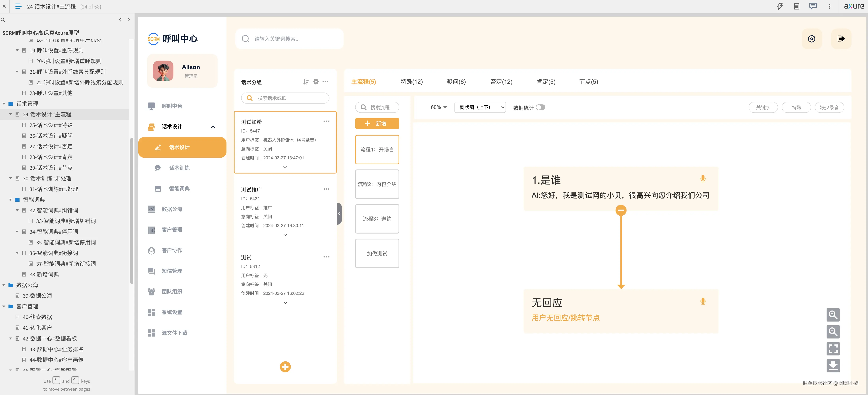This screenshot has height=395, width=868.
Task: Select 流程2：内容介绍 flow card
Action: point(377,184)
